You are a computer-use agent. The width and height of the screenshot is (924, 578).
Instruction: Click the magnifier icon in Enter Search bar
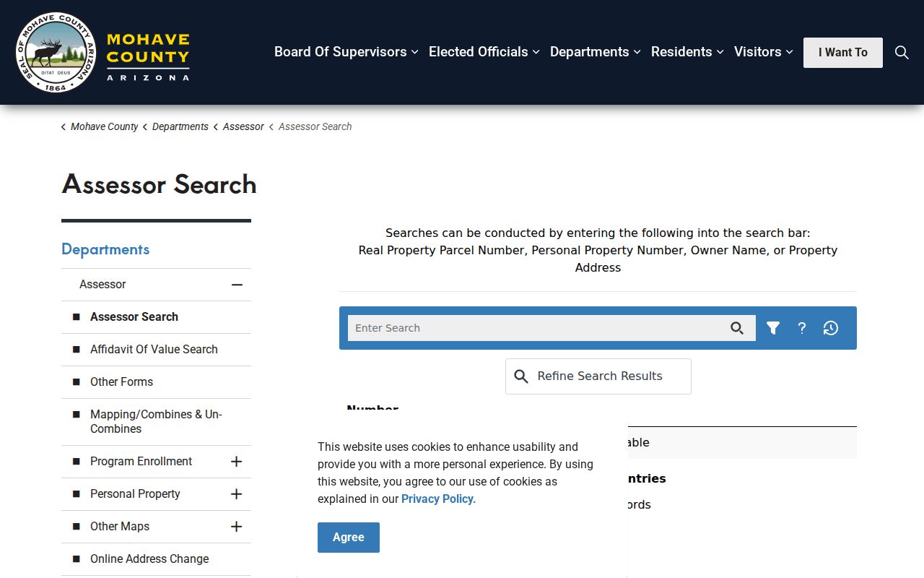736,328
